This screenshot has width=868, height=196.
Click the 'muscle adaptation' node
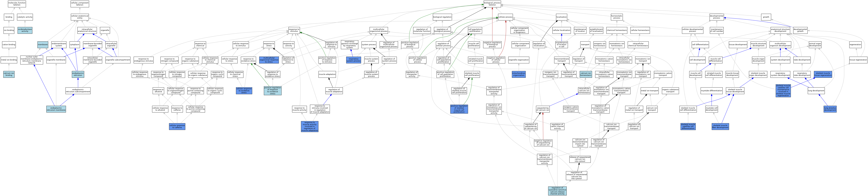point(327,74)
